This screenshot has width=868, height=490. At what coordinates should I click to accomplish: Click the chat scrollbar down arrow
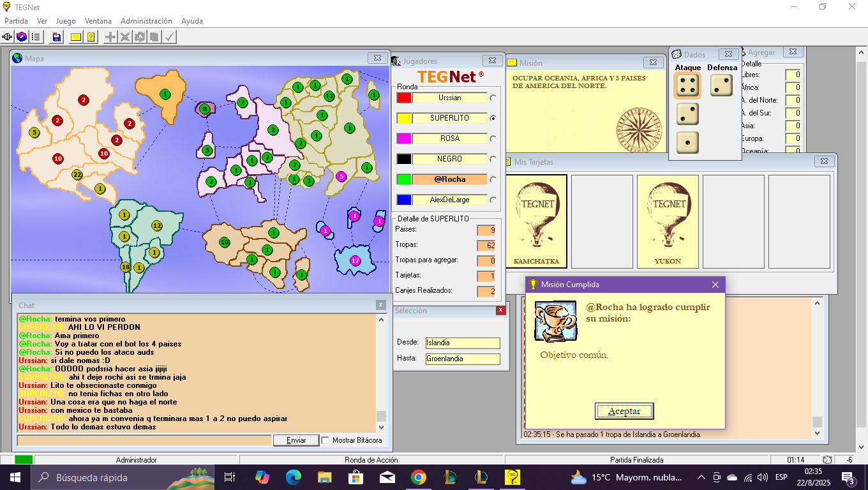pos(381,428)
